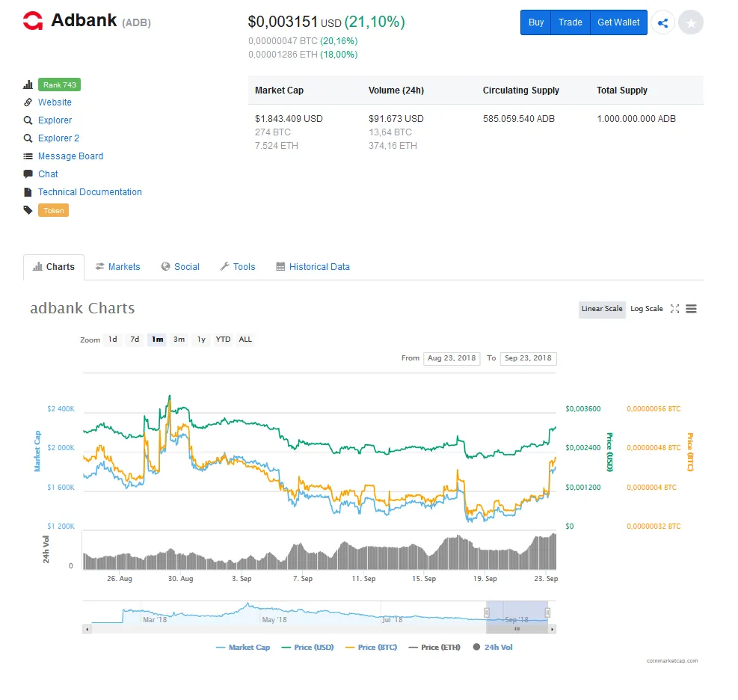Set chart zoom to 7d
The width and height of the screenshot is (738, 700).
135,340
